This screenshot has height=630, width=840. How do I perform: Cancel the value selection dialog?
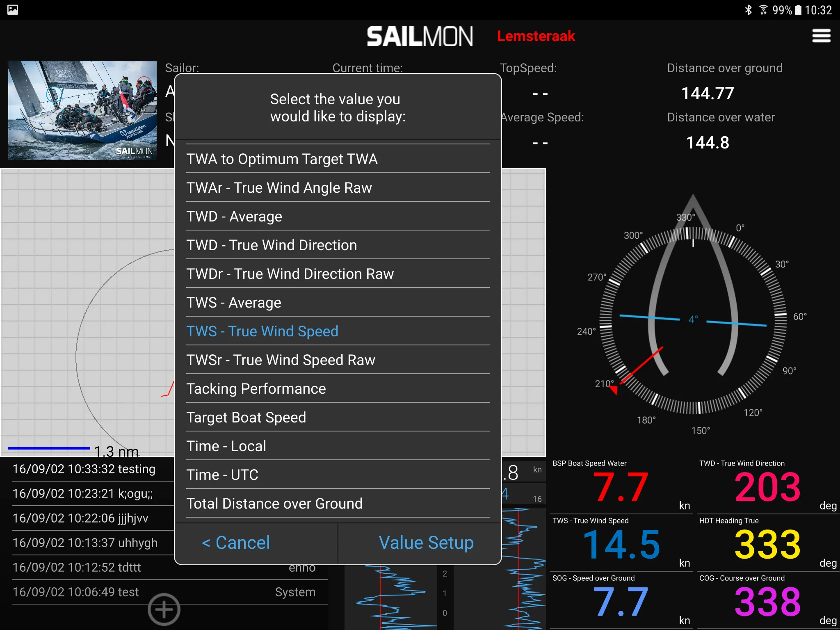point(256,543)
